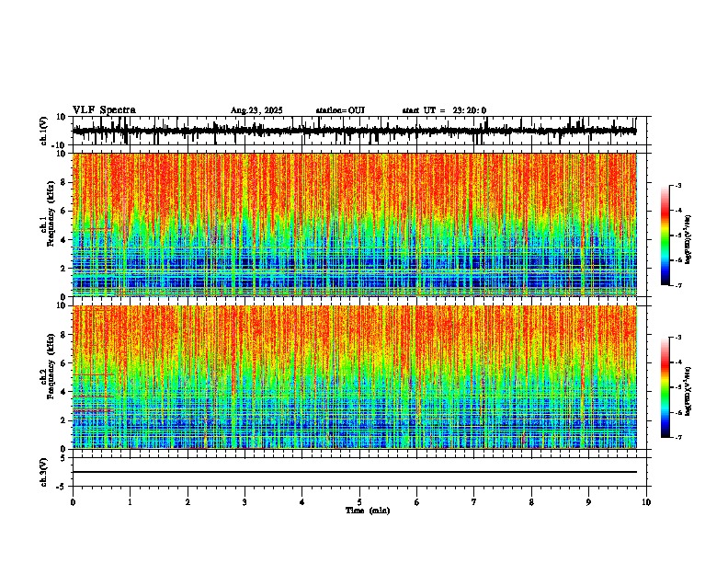Click the ch.1 color scale bar
Image resolution: width=728 pixels, height=563 pixels.
665,236
